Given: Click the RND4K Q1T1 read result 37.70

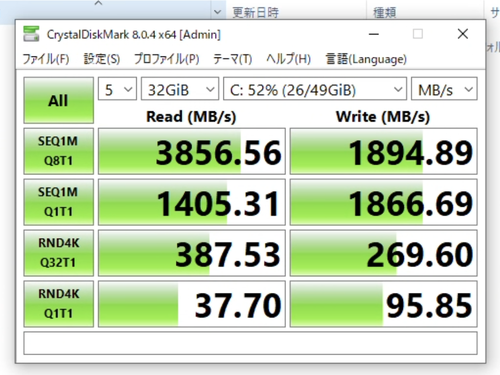Looking at the screenshot, I should (x=192, y=304).
